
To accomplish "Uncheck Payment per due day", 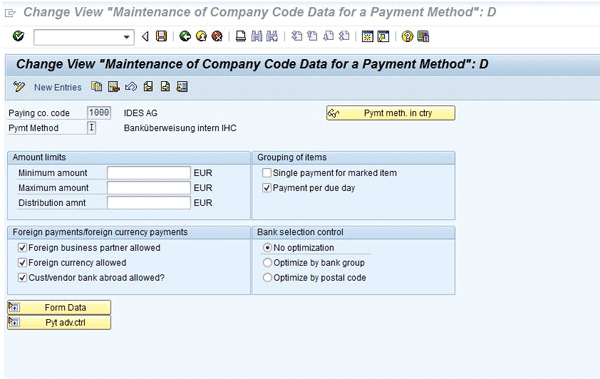I will [x=267, y=188].
